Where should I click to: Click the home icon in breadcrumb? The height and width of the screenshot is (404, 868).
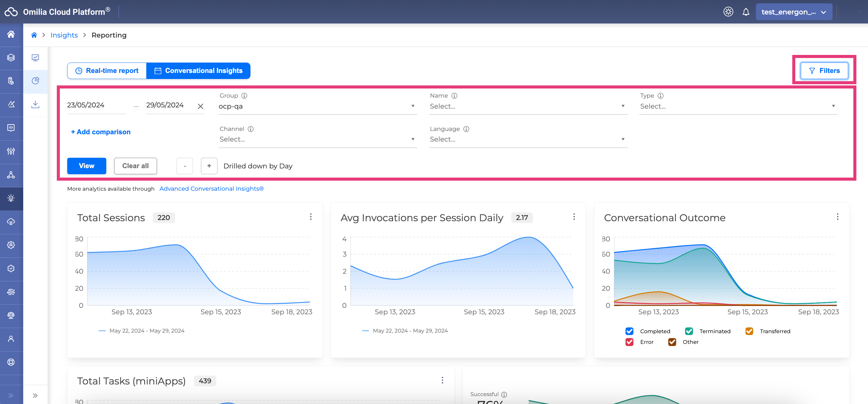point(34,35)
